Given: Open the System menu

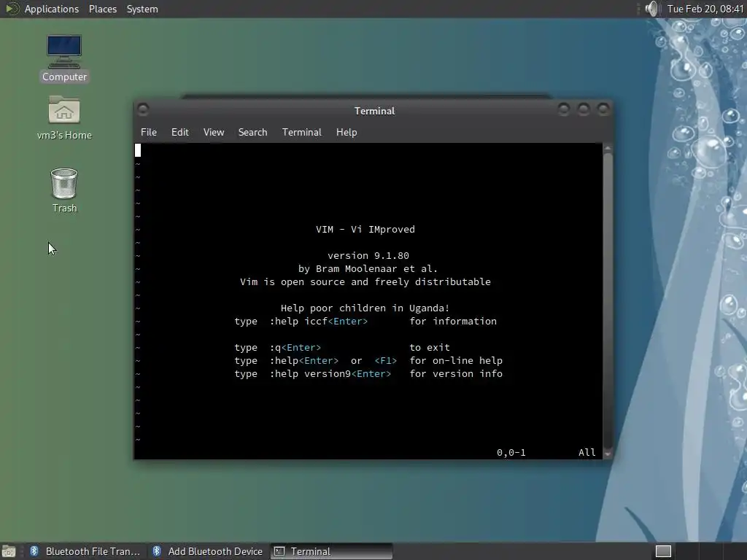Looking at the screenshot, I should (142, 9).
